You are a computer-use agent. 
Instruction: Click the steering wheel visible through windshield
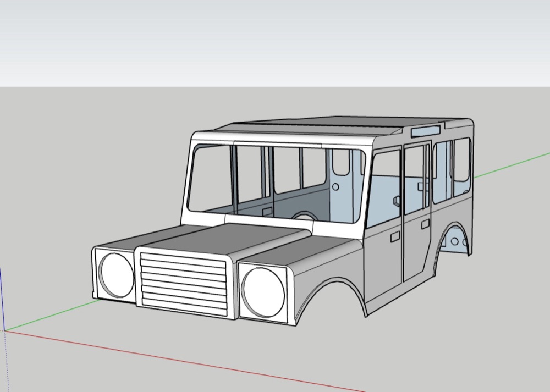pos(305,216)
